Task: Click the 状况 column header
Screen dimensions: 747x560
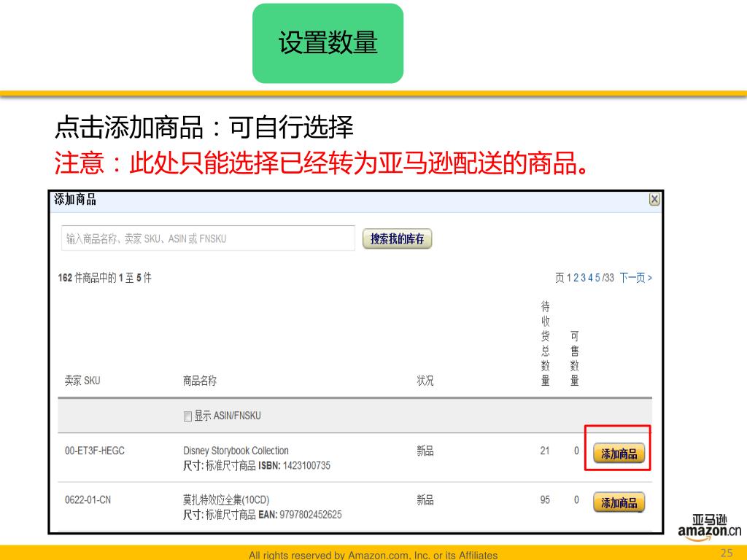Action: point(425,381)
